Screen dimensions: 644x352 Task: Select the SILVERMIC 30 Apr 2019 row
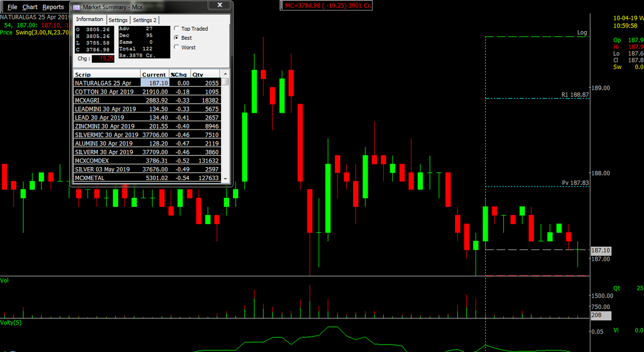(x=147, y=135)
